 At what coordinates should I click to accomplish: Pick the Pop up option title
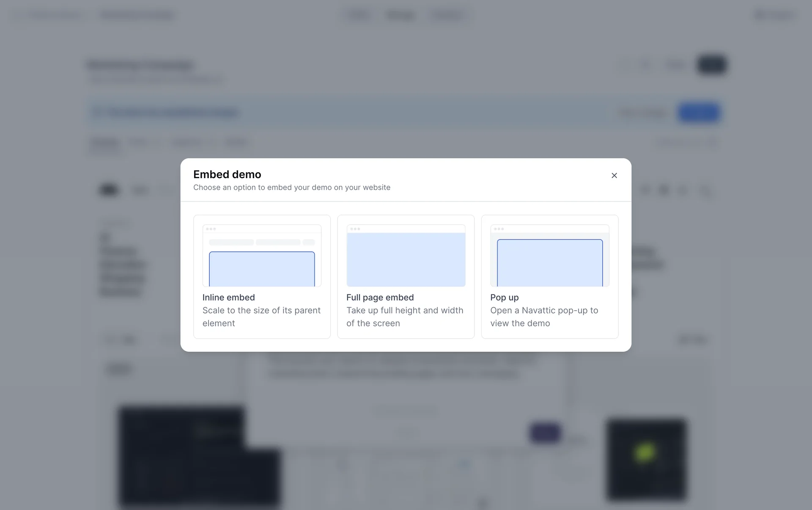(x=504, y=298)
